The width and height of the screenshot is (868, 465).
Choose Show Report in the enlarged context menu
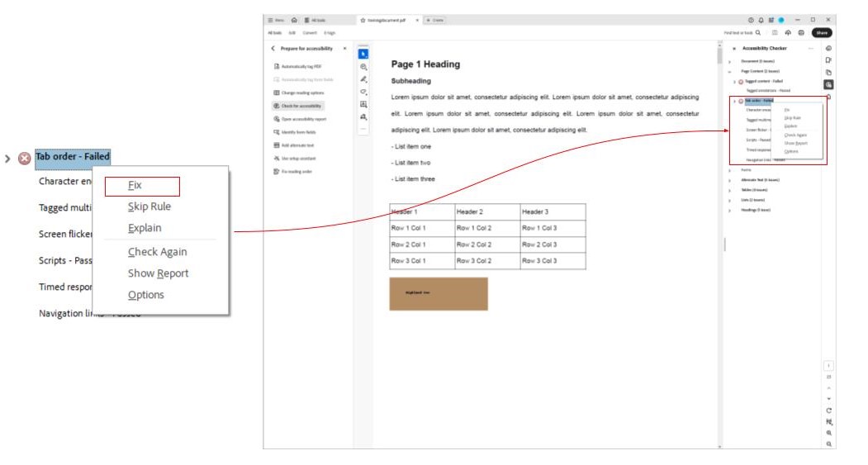click(x=159, y=273)
